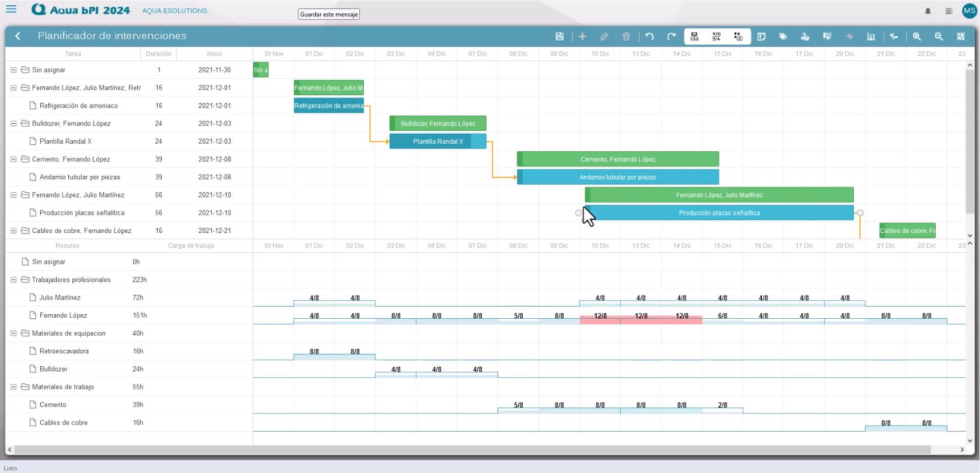The image size is (980, 473).
Task: Select the Plantilla Randal X blue bar
Action: [438, 141]
